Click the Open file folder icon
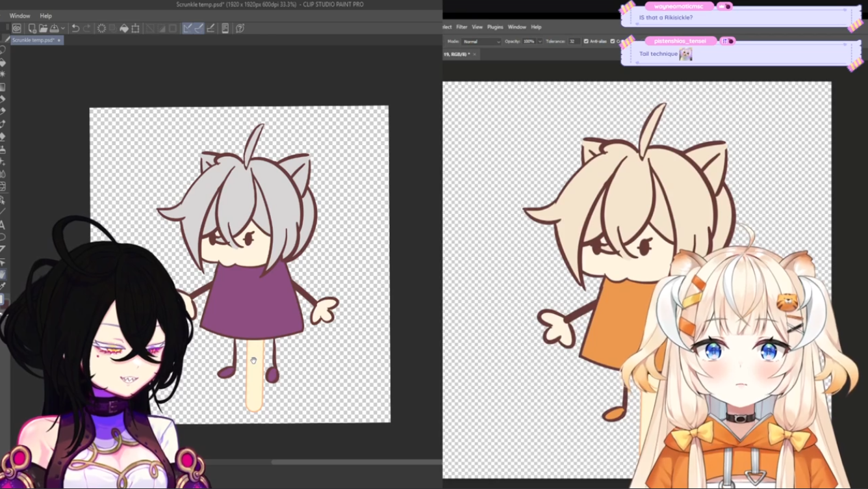 tap(43, 29)
